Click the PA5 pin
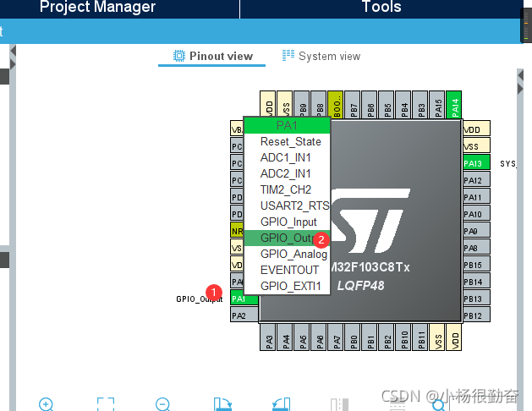 (301, 337)
